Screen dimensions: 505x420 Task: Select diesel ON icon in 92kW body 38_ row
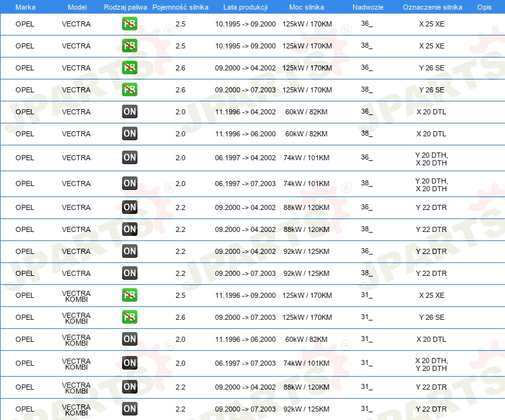pos(129,273)
